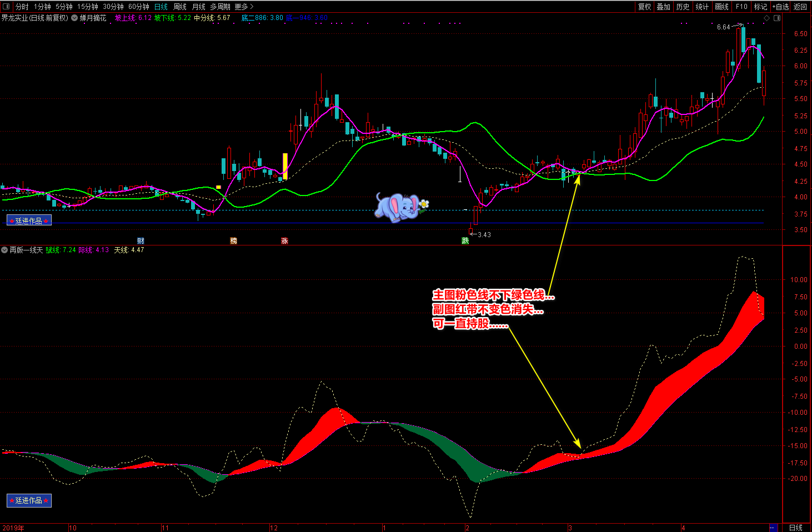Open the 历史 history button
This screenshot has height=532, width=812.
[683, 7]
